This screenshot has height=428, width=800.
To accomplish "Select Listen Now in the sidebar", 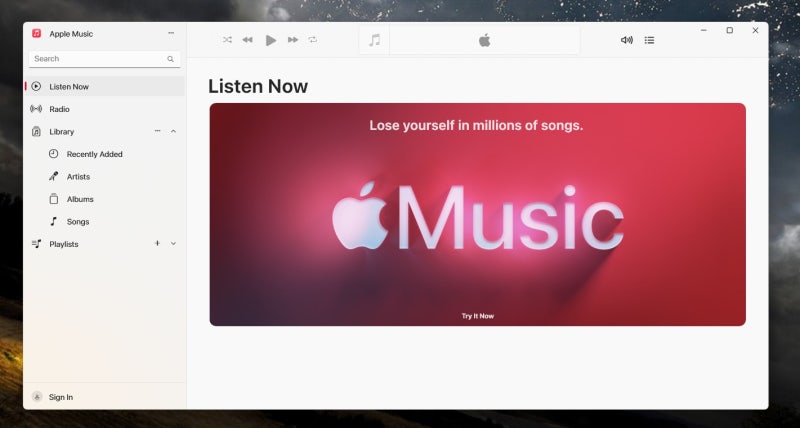I will pos(105,86).
